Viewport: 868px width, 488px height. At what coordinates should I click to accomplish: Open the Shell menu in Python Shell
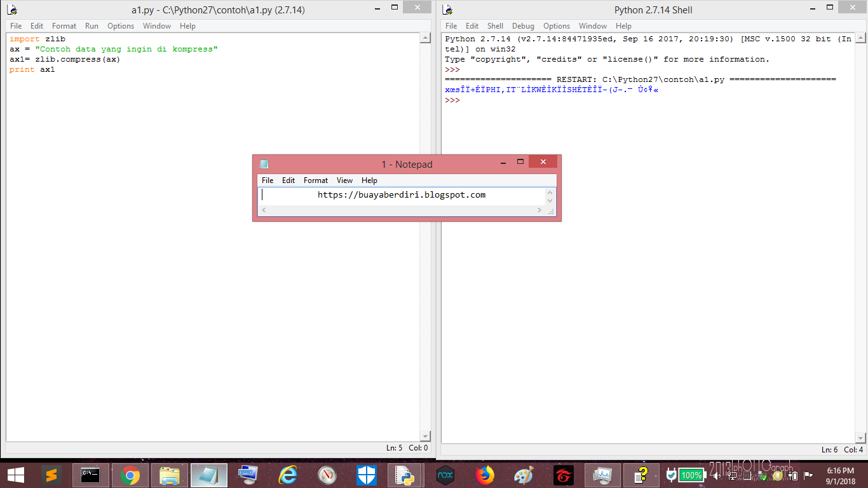495,26
